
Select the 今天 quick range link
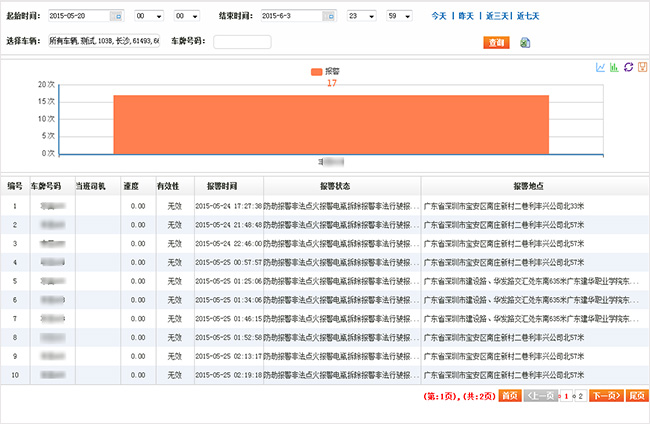click(x=439, y=16)
